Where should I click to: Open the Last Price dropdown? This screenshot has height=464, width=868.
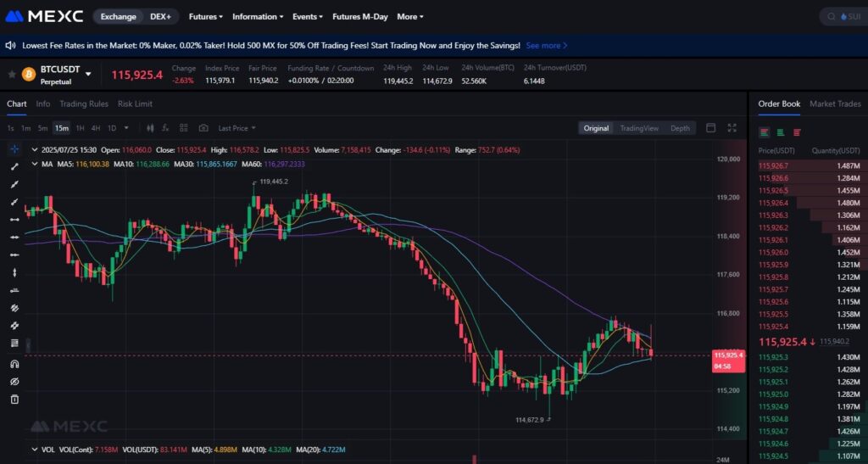[236, 128]
